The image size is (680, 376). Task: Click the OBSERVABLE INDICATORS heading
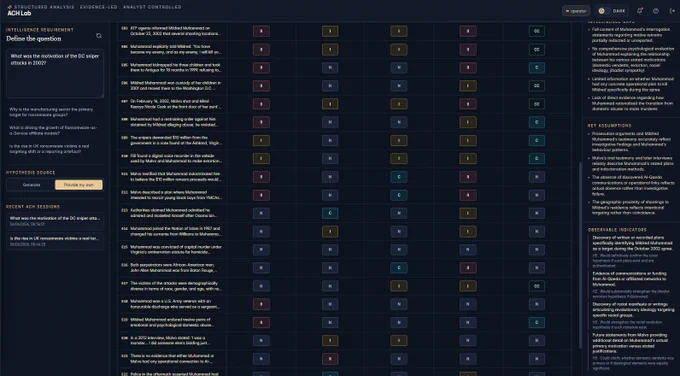coord(617,230)
